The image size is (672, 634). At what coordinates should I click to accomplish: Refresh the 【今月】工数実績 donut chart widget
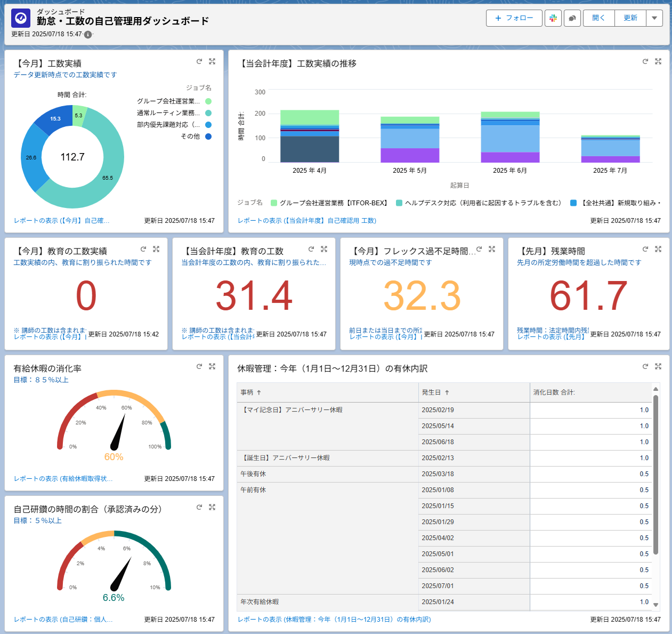click(199, 62)
